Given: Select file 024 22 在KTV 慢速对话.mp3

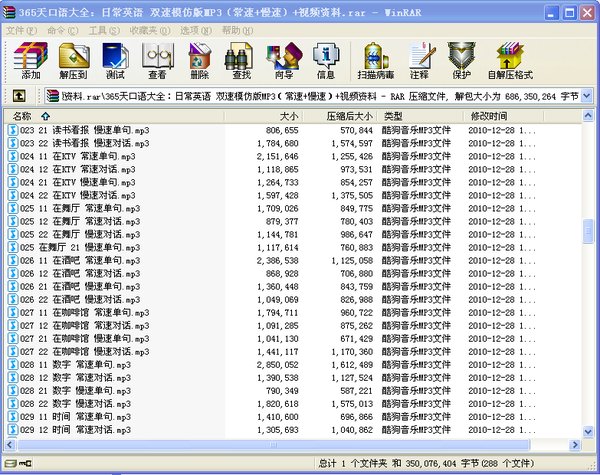Looking at the screenshot, I should 78,195.
